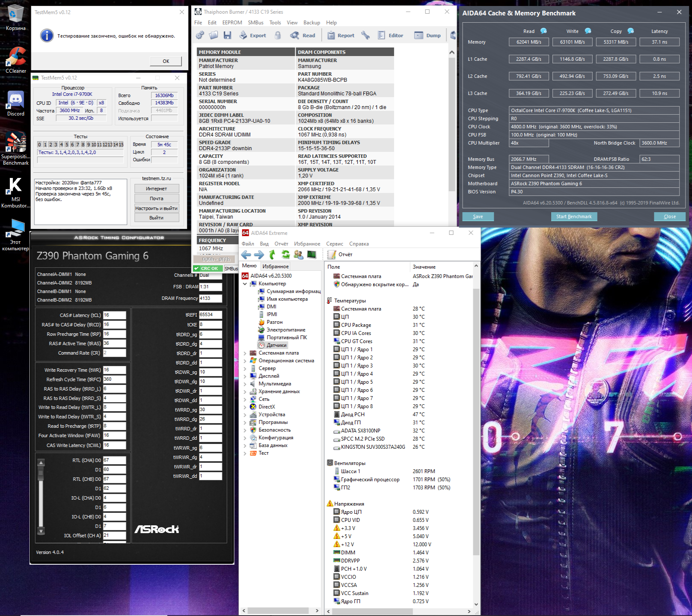
Task: Click the CAS# Latency (tCL) input field
Action: click(x=114, y=315)
